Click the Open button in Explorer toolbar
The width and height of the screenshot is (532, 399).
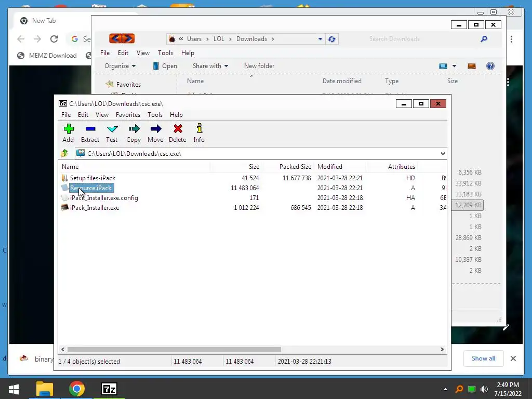165,66
